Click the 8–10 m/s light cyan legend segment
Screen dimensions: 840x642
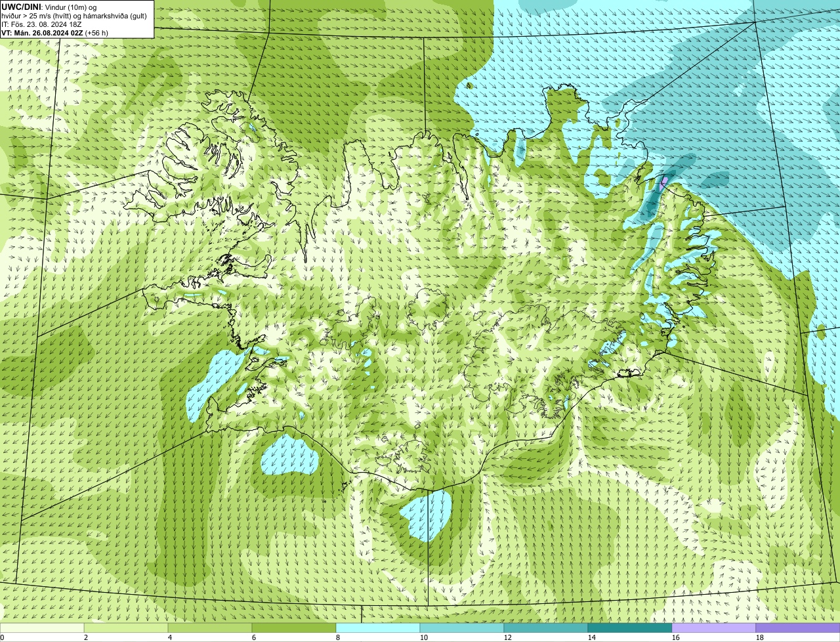pyautogui.click(x=378, y=628)
